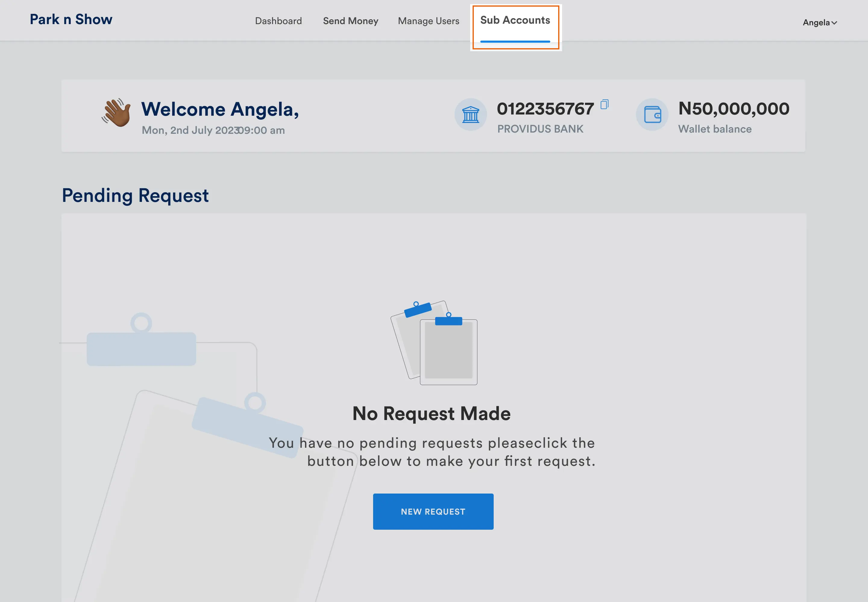Screen dimensions: 868x602
Task: Click the date Mon, 2nd July 2023
Action: point(190,130)
